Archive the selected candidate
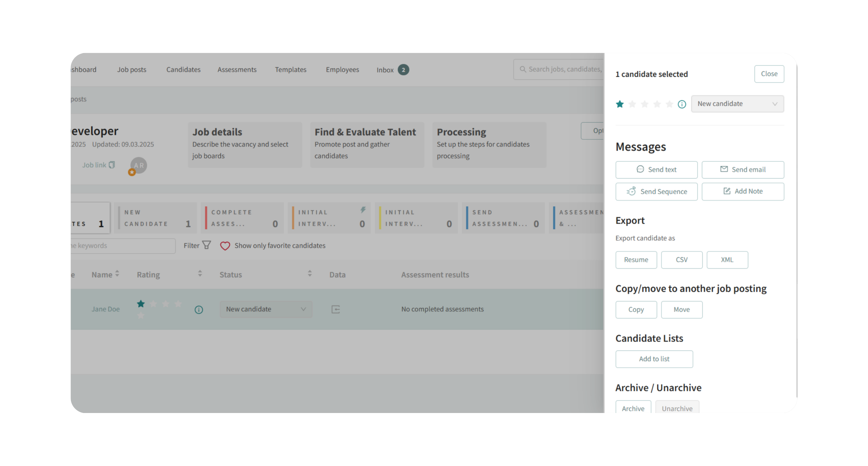Screen dimensions: 868x466 633,407
